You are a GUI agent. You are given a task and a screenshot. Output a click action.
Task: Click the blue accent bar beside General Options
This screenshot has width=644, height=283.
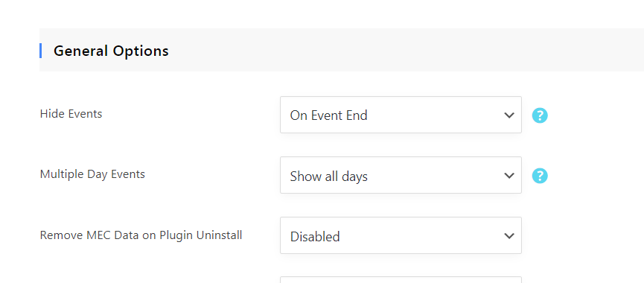41,51
